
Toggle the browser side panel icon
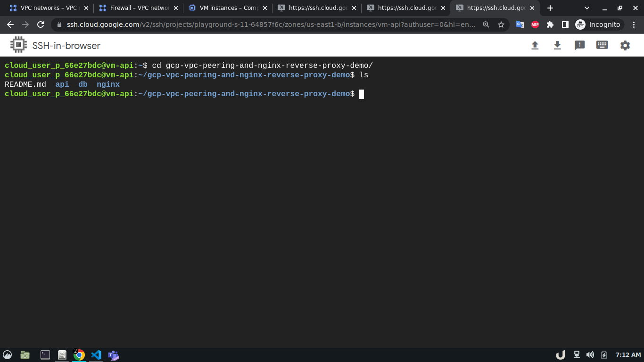tap(565, 25)
